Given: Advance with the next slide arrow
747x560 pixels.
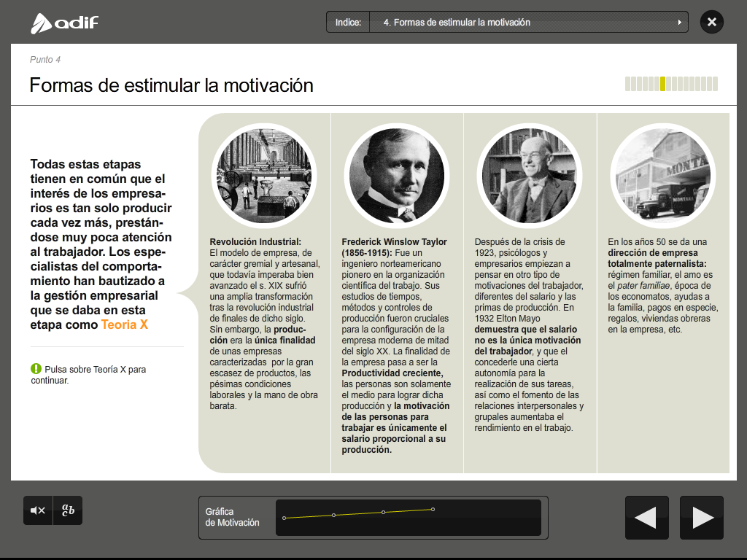Looking at the screenshot, I should click(x=702, y=518).
